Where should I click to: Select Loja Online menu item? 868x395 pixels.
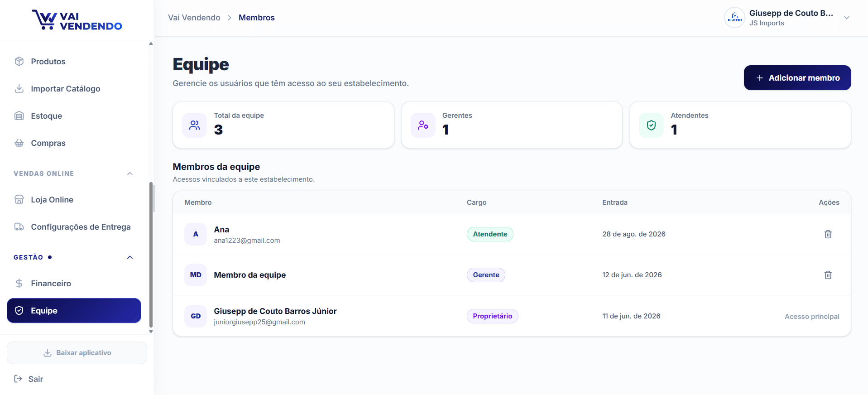point(74,199)
